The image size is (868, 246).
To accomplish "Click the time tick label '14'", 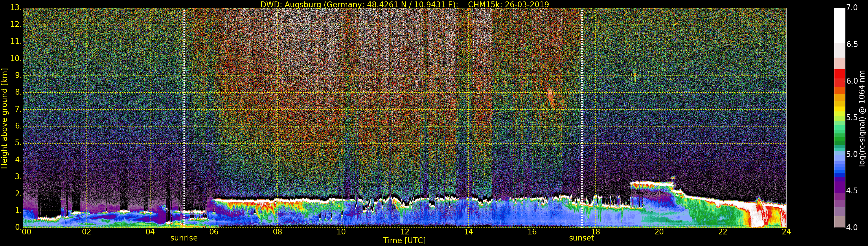I will [468, 232].
